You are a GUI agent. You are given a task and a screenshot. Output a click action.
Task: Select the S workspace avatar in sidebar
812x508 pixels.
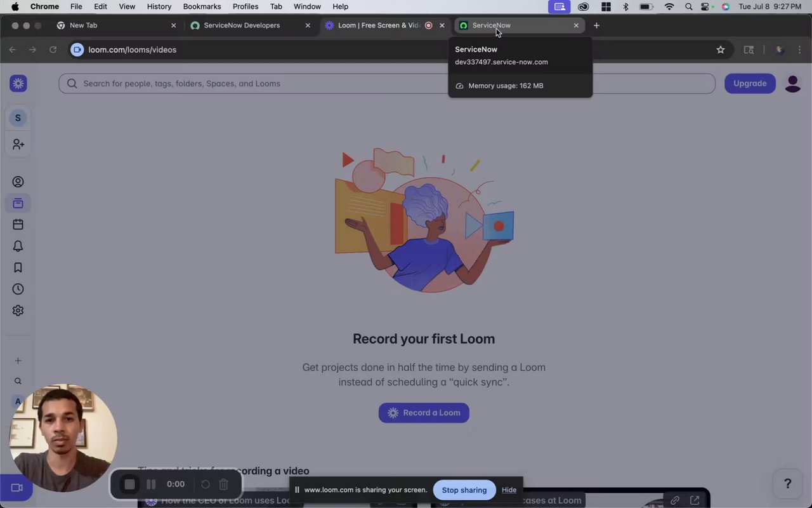tap(18, 117)
